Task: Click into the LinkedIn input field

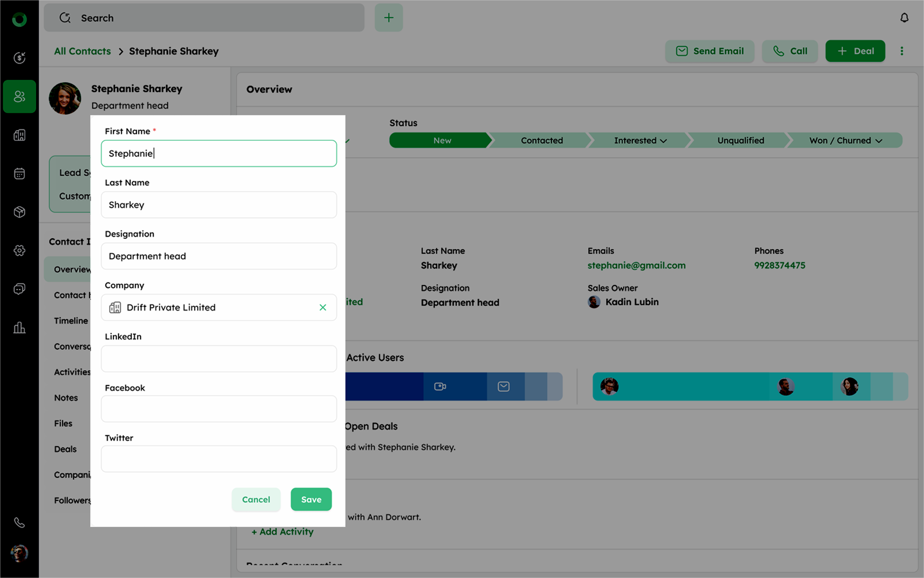Action: coord(219,359)
